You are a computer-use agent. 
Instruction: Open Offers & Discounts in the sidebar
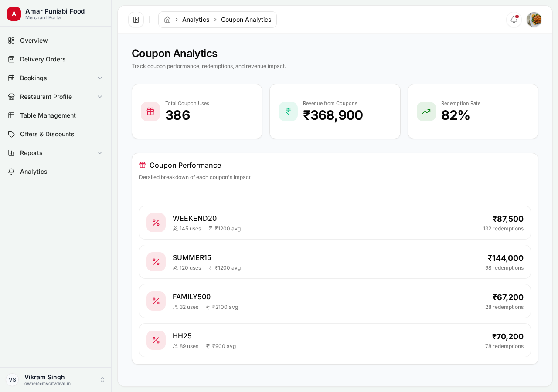(56, 134)
